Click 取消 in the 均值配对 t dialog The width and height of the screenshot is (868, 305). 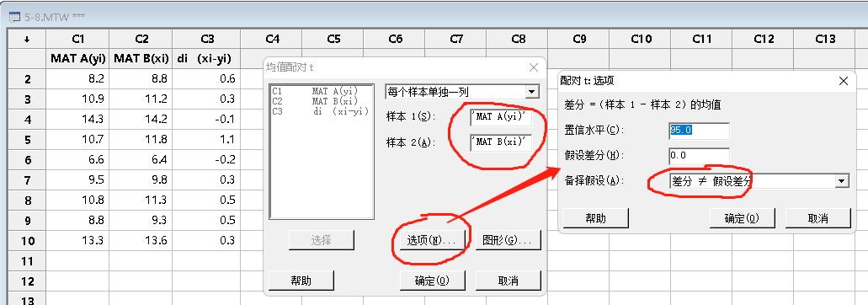click(508, 281)
